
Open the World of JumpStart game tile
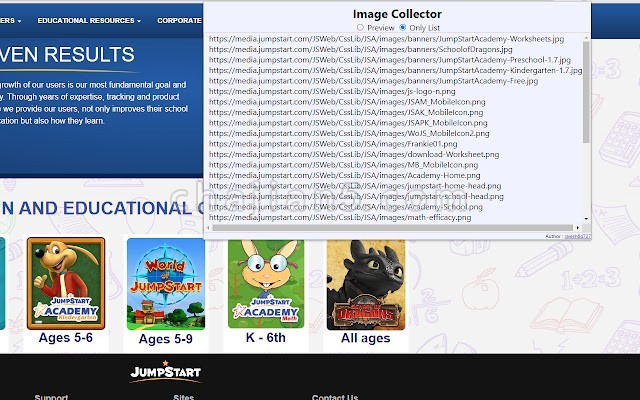[166, 284]
